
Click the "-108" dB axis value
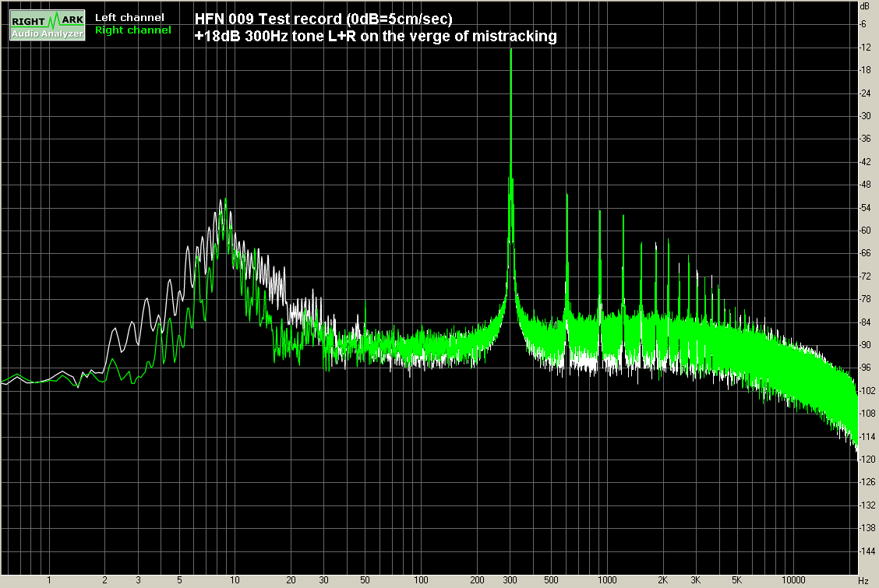coord(867,414)
